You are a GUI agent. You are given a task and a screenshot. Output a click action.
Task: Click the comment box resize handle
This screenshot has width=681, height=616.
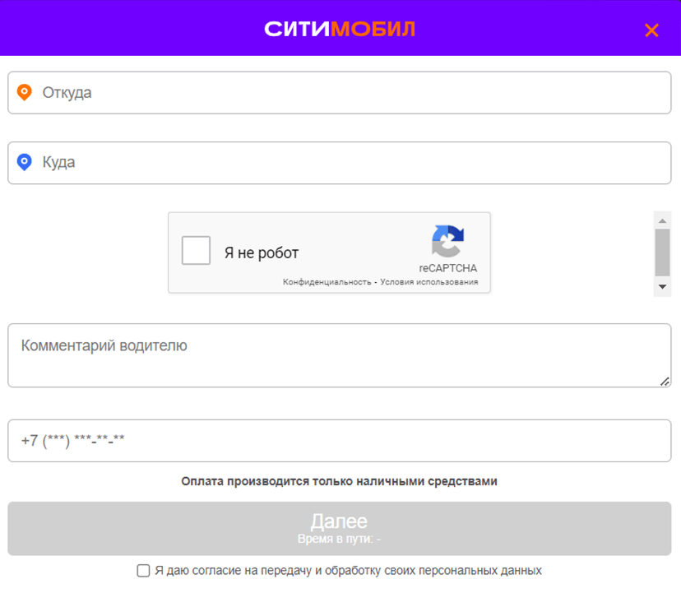click(x=665, y=382)
